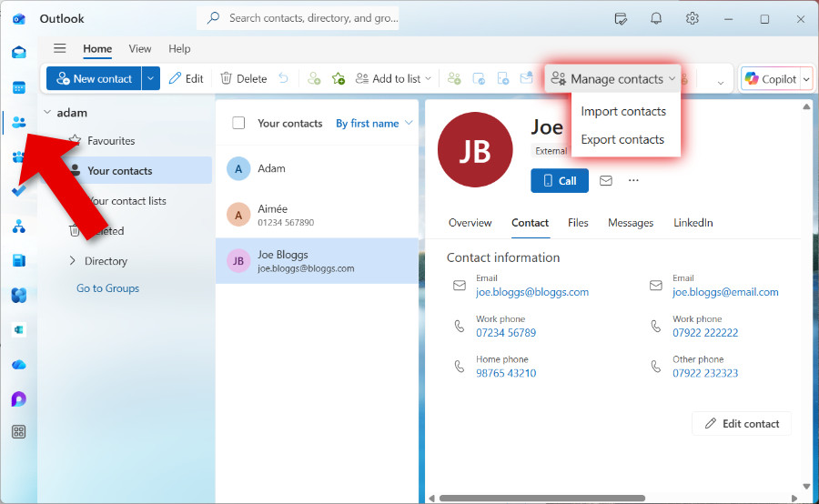Open the three-dots more options for Joe
The height and width of the screenshot is (504, 819).
(633, 181)
